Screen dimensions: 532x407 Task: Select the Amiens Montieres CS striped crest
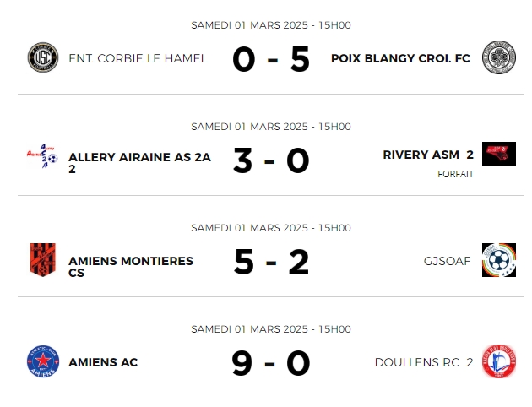(43, 260)
